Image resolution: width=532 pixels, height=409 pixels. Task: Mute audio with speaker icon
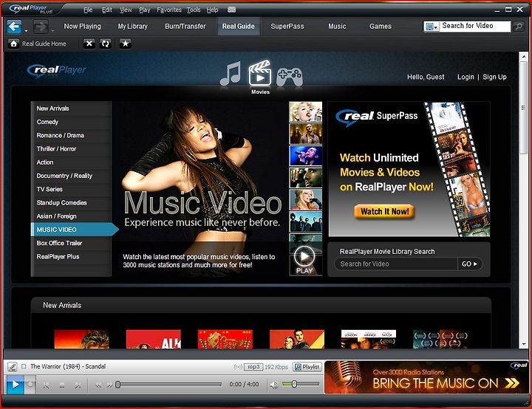(x=274, y=385)
